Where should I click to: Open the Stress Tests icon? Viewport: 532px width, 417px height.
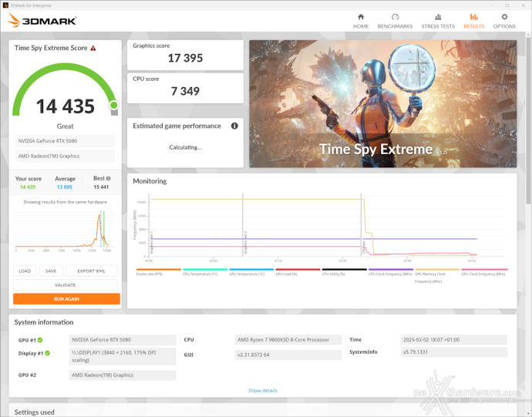(x=438, y=17)
